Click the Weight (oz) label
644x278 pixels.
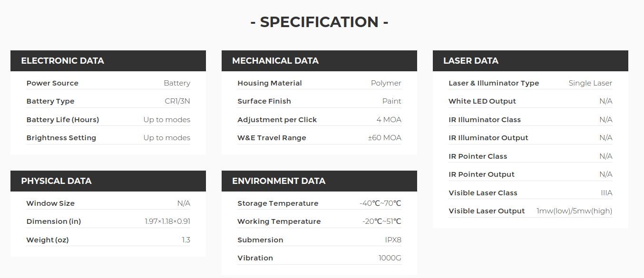(48, 240)
